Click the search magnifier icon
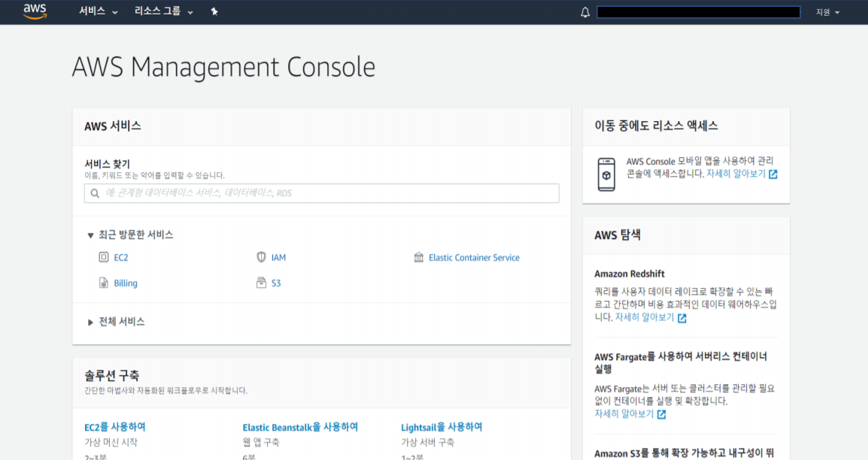This screenshot has width=868, height=460. pos(96,193)
